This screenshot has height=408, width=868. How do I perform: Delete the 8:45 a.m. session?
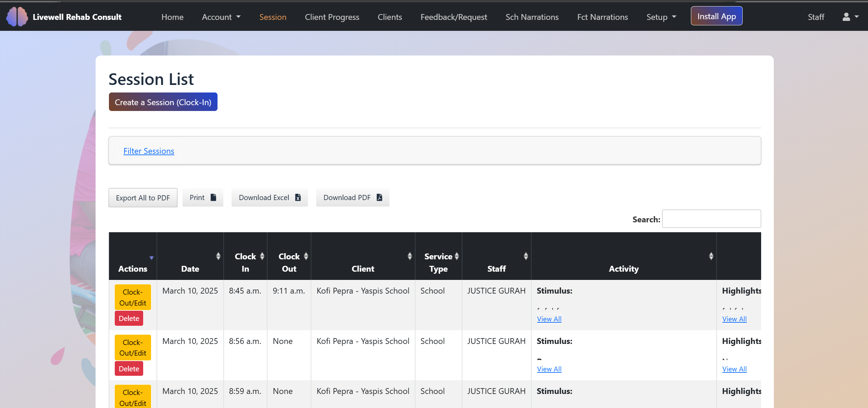click(129, 318)
